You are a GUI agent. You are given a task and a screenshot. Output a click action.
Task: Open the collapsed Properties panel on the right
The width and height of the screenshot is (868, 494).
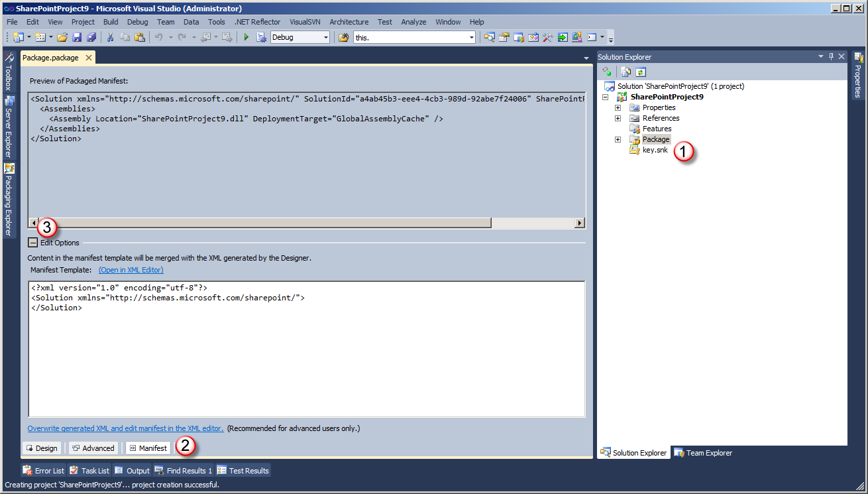click(858, 75)
